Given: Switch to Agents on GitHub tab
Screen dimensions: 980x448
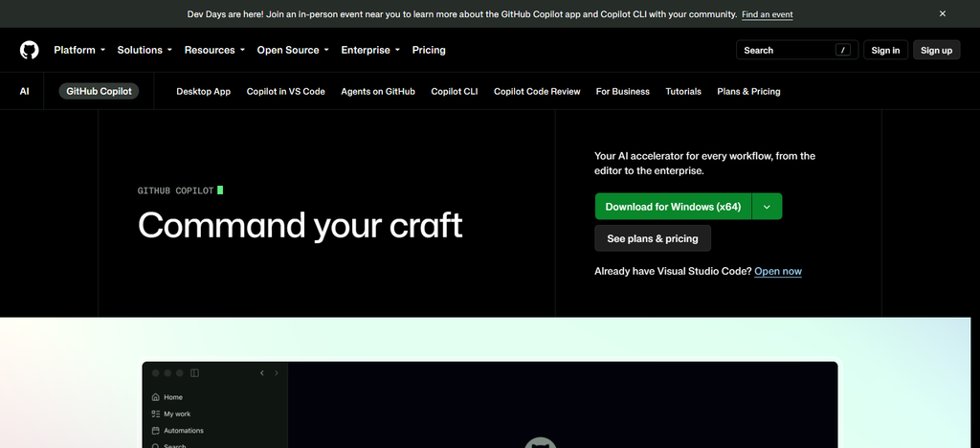Looking at the screenshot, I should click(377, 91).
